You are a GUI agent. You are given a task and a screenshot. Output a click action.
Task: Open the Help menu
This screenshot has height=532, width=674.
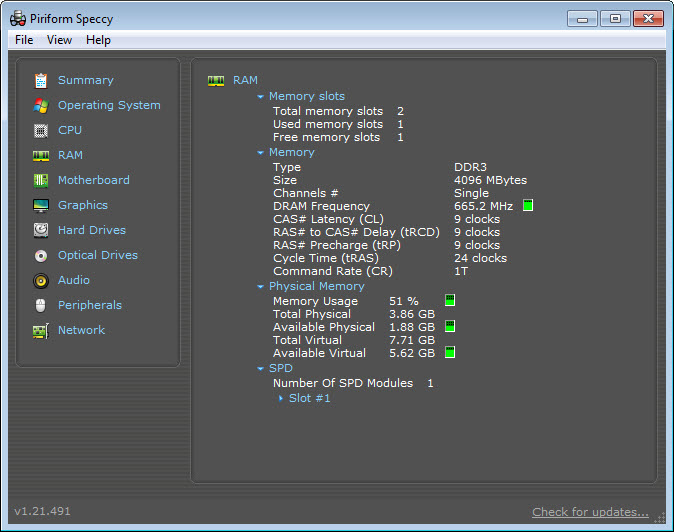(98, 40)
